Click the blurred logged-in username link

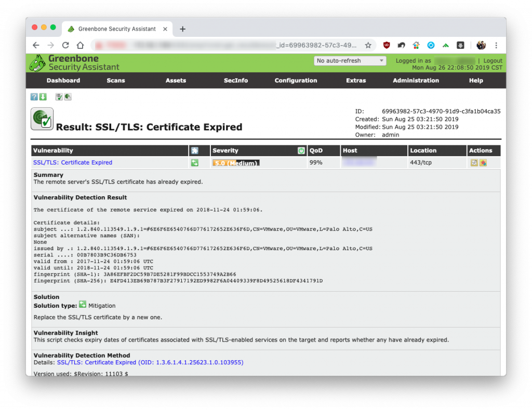coord(455,61)
